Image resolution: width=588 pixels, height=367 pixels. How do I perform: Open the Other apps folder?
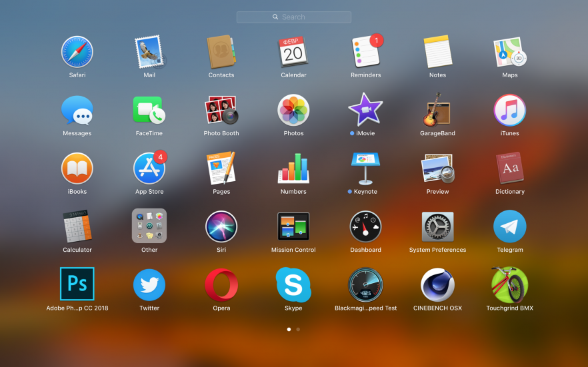tap(149, 226)
